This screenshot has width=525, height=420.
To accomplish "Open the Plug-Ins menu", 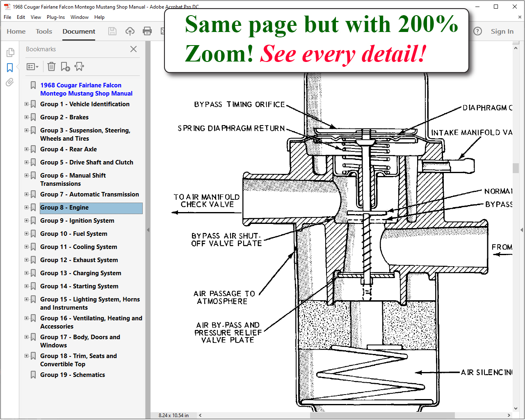I will 56,17.
